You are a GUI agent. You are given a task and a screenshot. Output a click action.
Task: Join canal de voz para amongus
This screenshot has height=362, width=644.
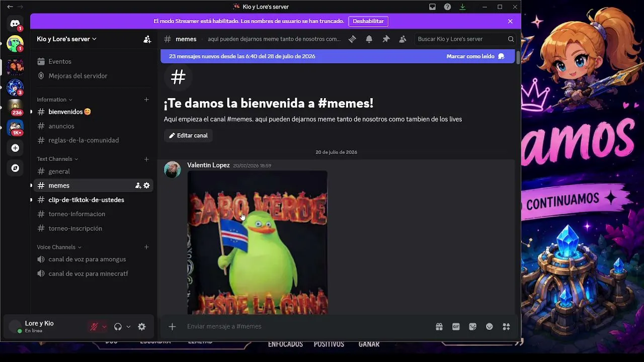94,259
